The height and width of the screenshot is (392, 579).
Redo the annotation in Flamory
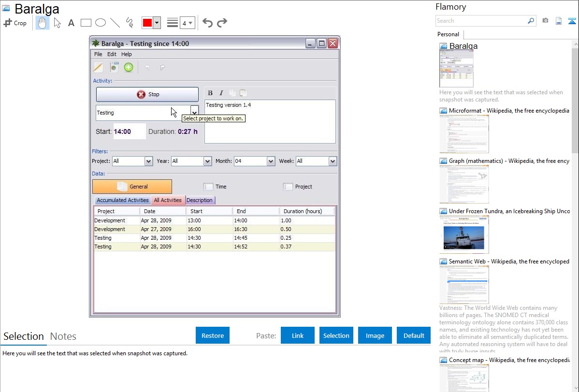pyautogui.click(x=222, y=23)
